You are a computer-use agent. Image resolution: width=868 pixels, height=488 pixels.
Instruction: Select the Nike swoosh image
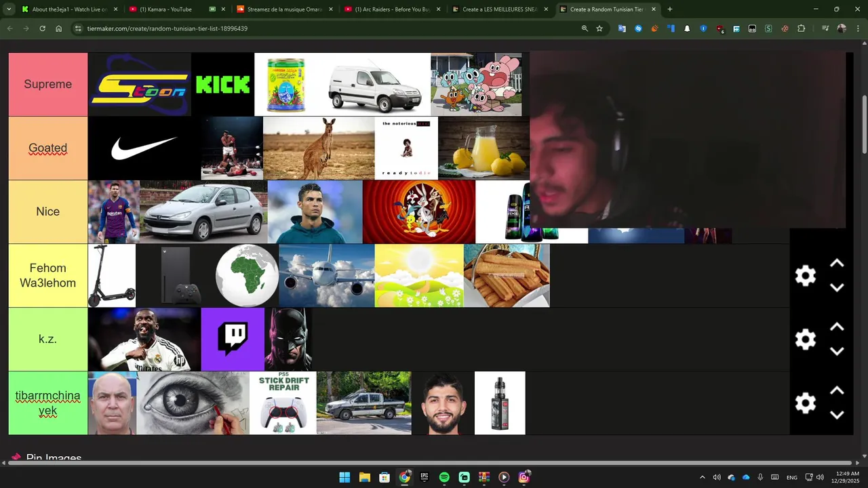click(144, 148)
